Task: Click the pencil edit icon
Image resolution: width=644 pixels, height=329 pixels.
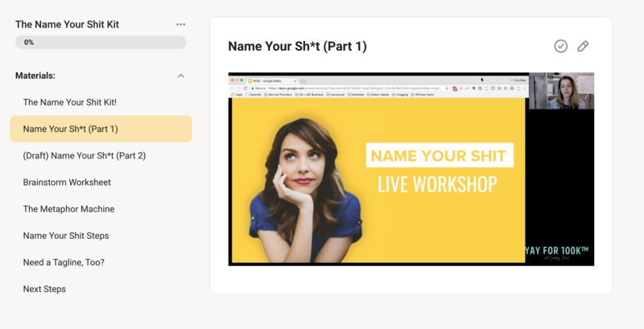Action: tap(583, 47)
